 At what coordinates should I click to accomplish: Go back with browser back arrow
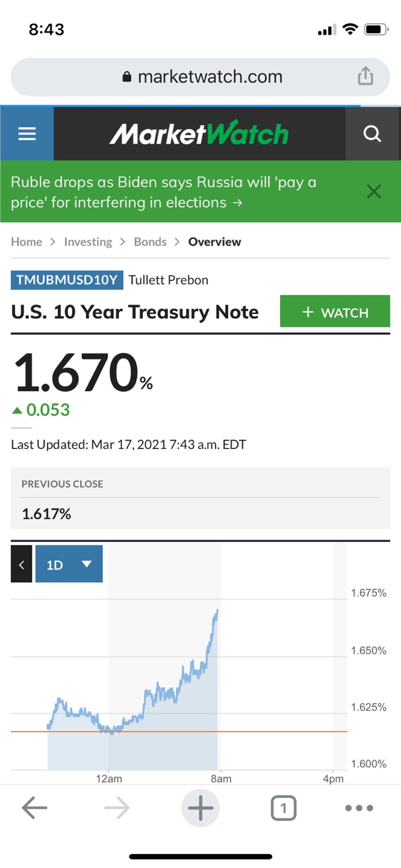34,808
